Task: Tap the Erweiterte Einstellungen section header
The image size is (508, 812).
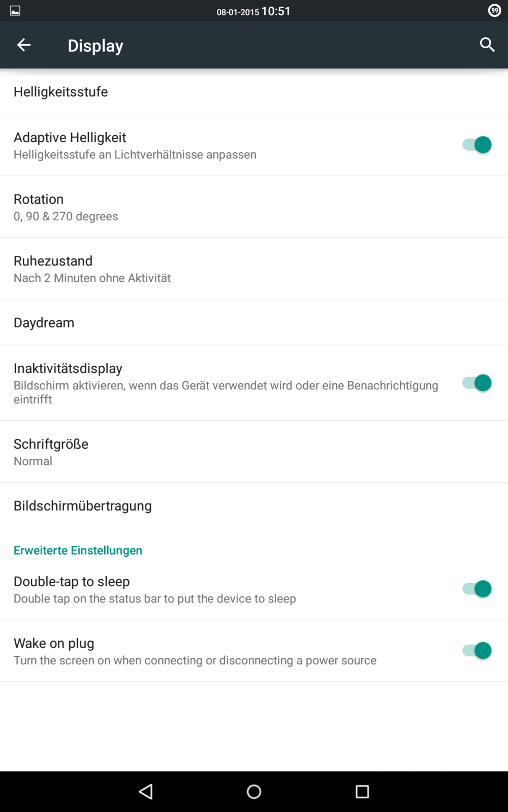Action: [x=78, y=551]
